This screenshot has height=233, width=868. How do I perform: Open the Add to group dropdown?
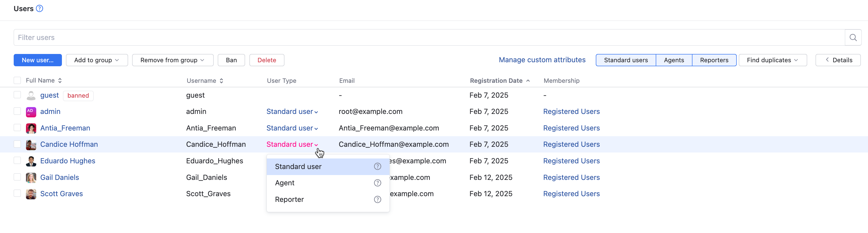coord(97,60)
